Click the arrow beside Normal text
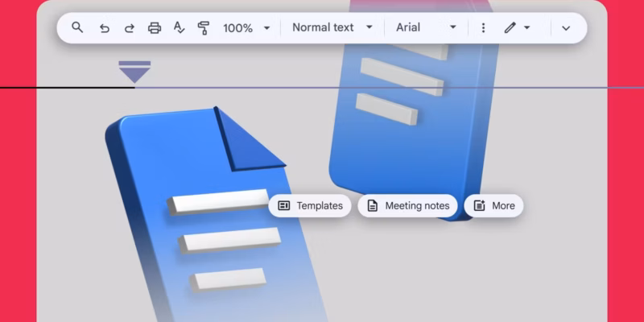 click(369, 27)
